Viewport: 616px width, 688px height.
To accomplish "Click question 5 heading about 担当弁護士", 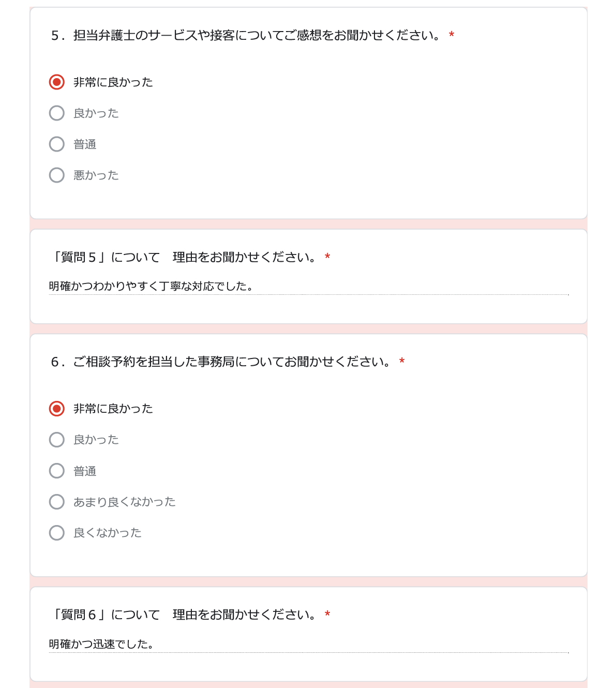I will [246, 35].
